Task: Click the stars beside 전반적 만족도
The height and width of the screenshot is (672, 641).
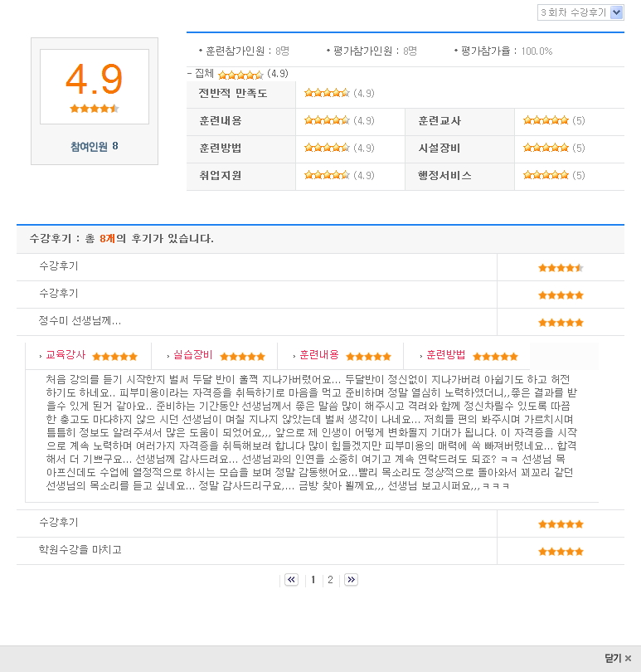Action: 327,93
